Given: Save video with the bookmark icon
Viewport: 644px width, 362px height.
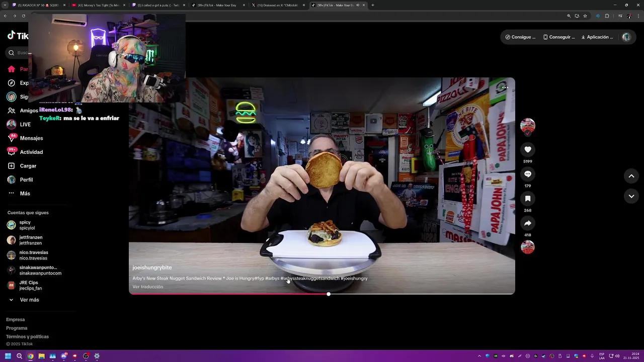Looking at the screenshot, I should click(527, 199).
